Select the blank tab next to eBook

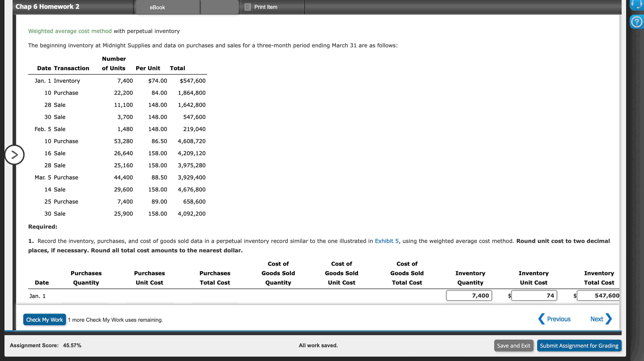tap(219, 7)
